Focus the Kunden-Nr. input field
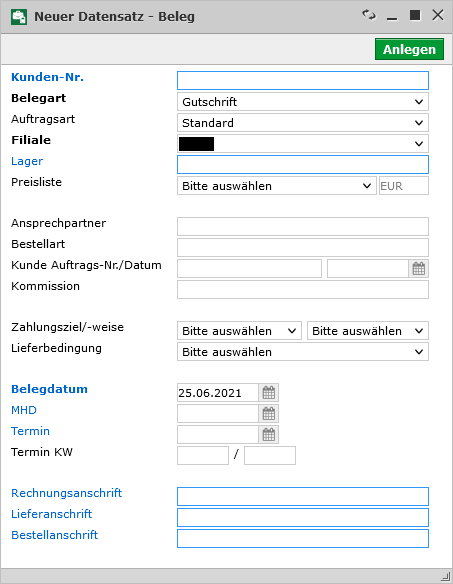 click(303, 80)
